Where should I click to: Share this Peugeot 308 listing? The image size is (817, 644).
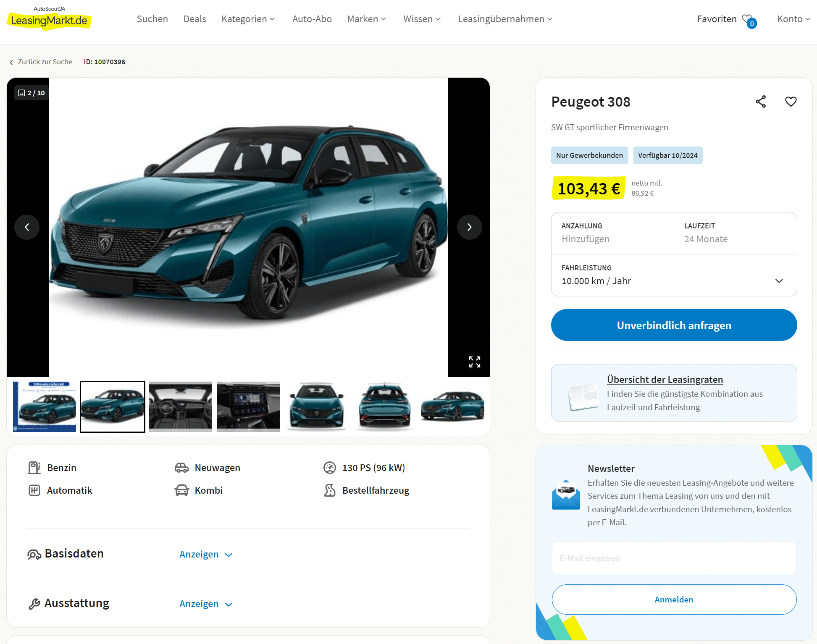coord(761,102)
